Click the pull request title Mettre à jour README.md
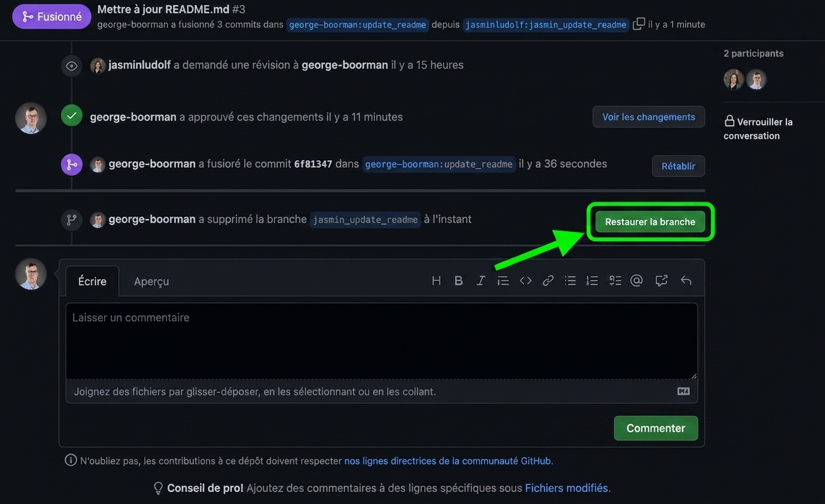Image resolution: width=825 pixels, height=504 pixels. [x=162, y=9]
